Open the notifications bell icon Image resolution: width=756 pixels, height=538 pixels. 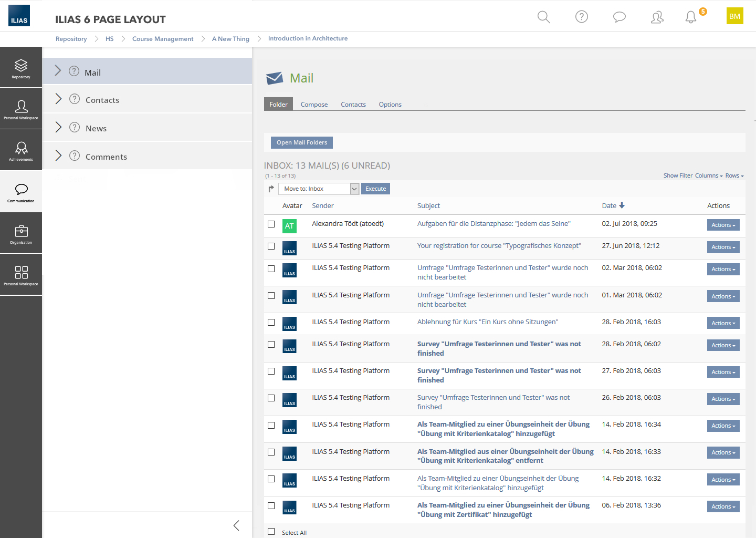pyautogui.click(x=691, y=17)
